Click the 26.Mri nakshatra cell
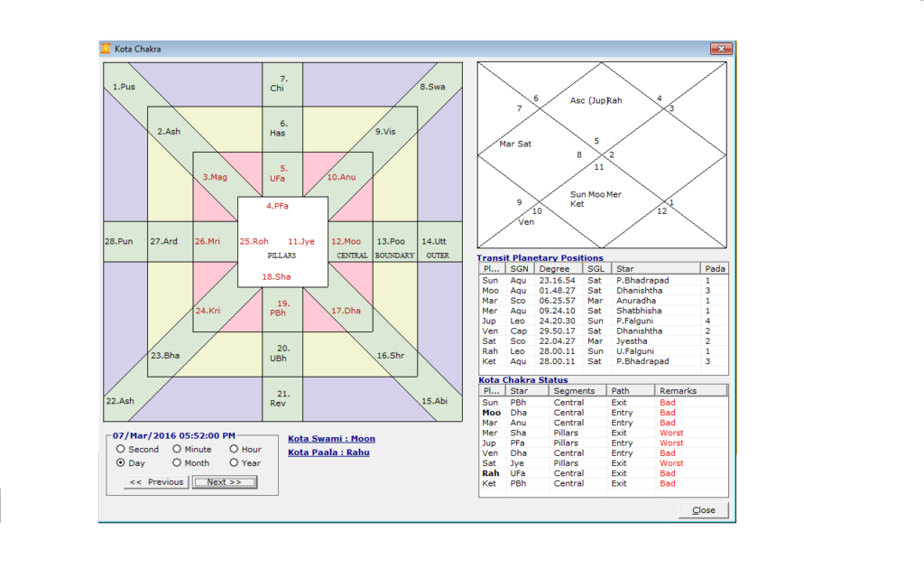Screen dimensions: 924x578 click(208, 241)
